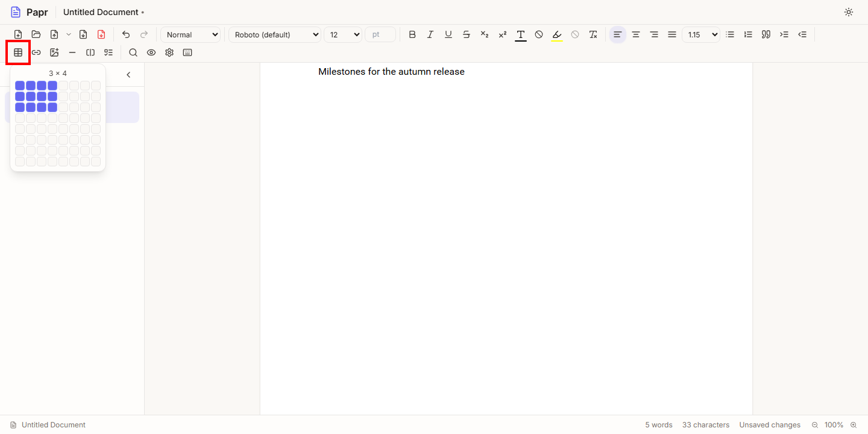Undo the last action
This screenshot has width=868, height=434.
coord(126,34)
